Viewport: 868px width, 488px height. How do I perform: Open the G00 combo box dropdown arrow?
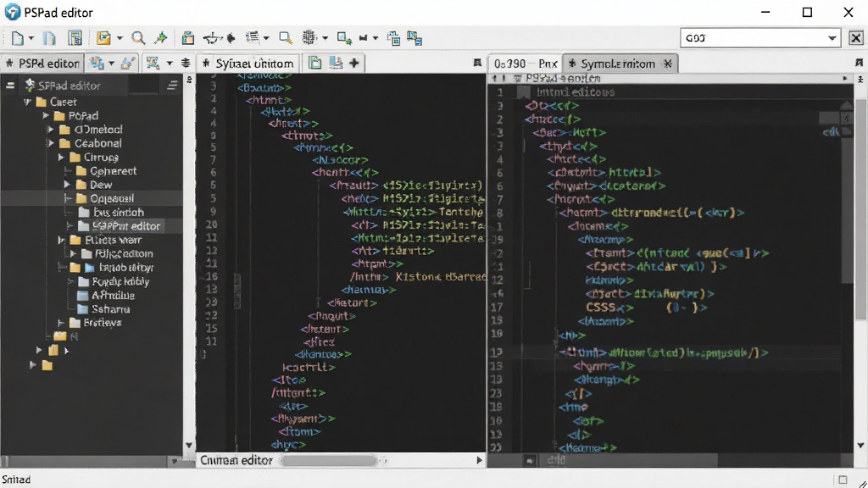832,38
